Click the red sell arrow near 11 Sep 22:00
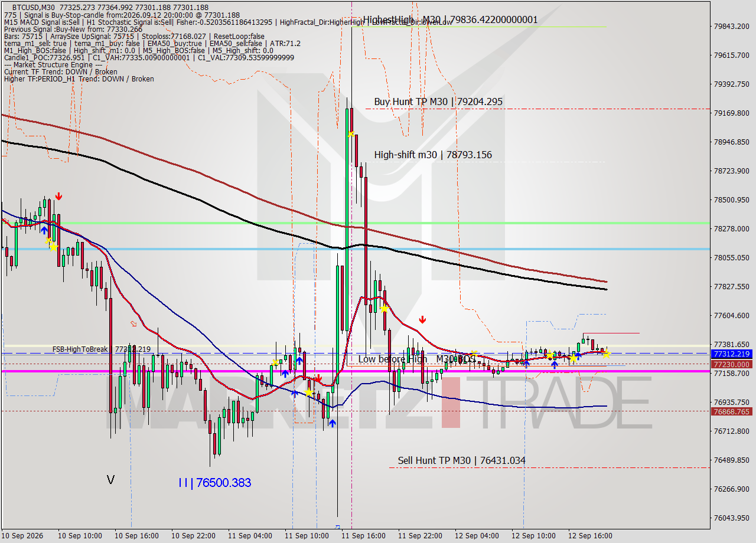Screen dimensions: 756x543 click(x=422, y=319)
